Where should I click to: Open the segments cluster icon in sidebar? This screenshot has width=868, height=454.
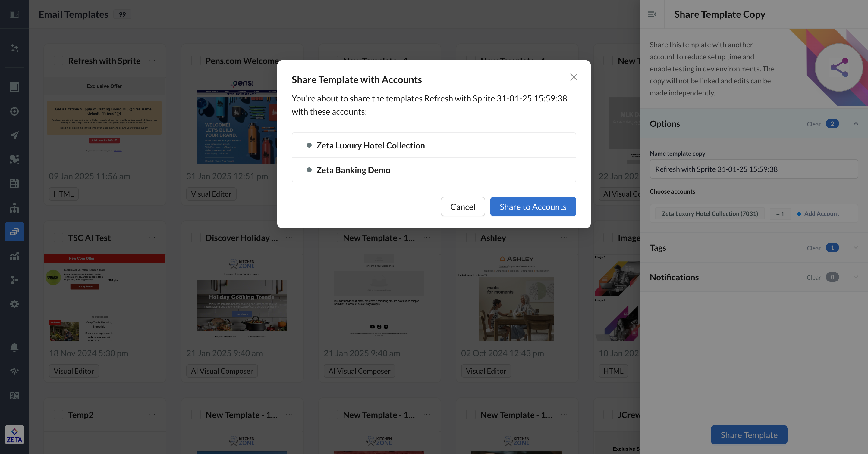pos(14,159)
